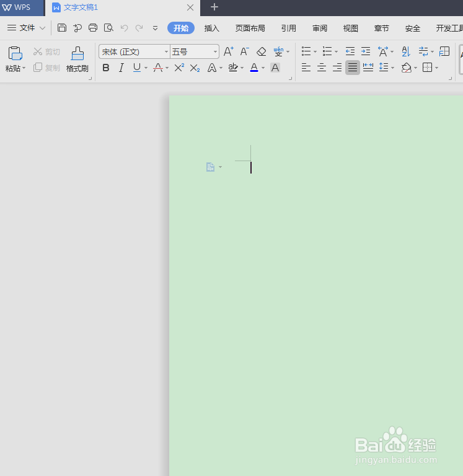Screen dimensions: 463x476
Task: Click the borders grid icon
Action: pos(427,68)
